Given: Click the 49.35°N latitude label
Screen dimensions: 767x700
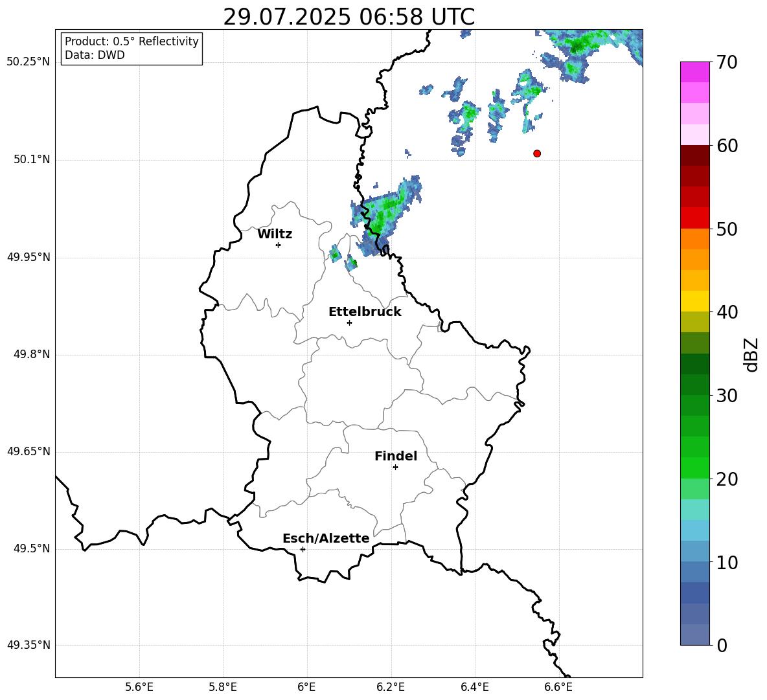Looking at the screenshot, I should (29, 645).
